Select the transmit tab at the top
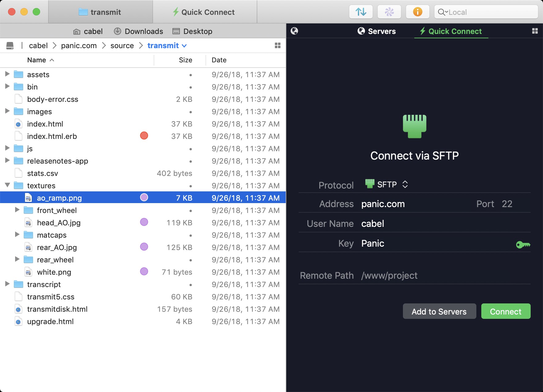The width and height of the screenshot is (543, 392). pyautogui.click(x=101, y=12)
